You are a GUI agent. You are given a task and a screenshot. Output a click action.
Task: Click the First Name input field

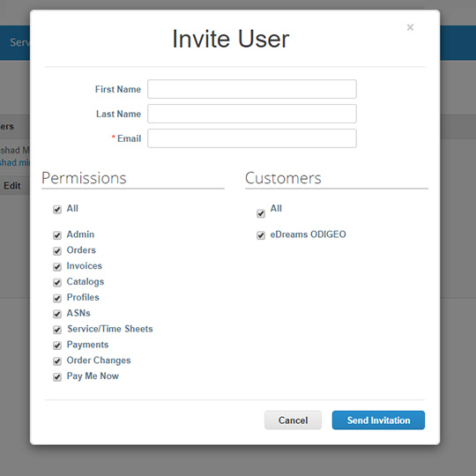pyautogui.click(x=252, y=89)
